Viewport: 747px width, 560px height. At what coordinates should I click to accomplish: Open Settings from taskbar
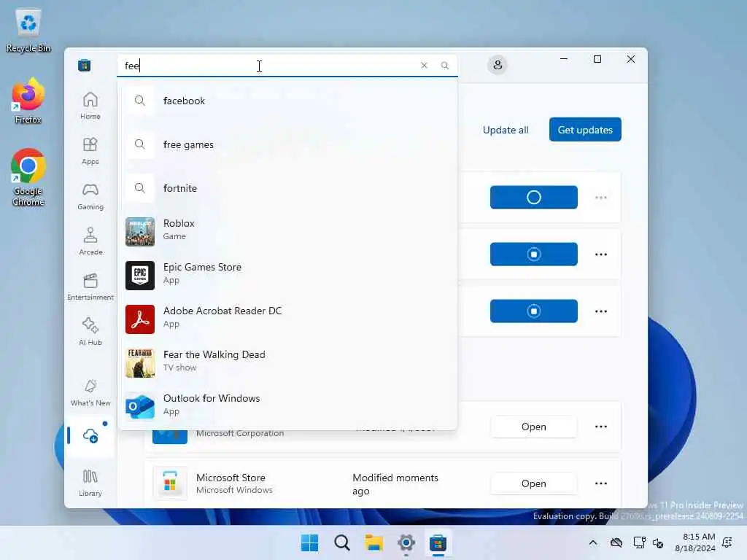(x=406, y=542)
